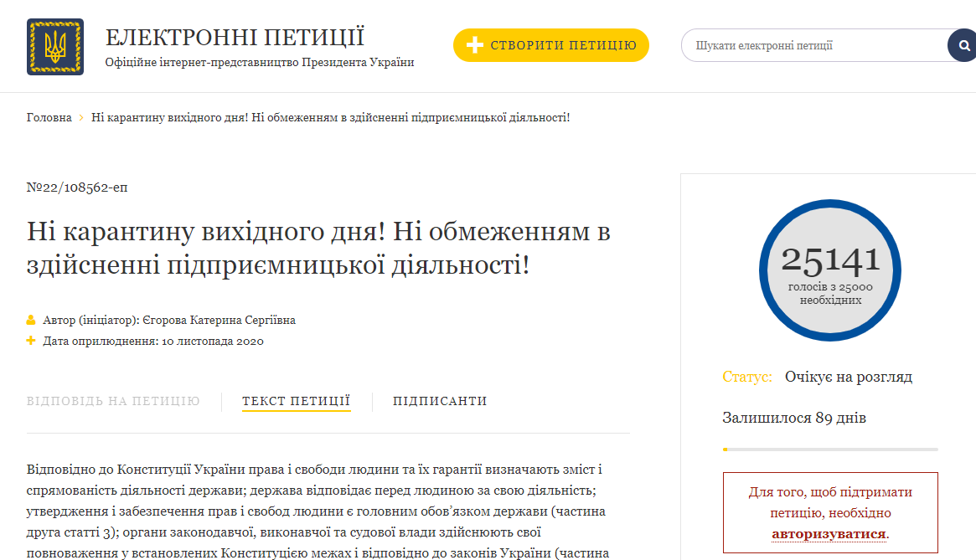Click the yellow days-remaining progress bar
This screenshot has width=976, height=560.
click(725, 449)
